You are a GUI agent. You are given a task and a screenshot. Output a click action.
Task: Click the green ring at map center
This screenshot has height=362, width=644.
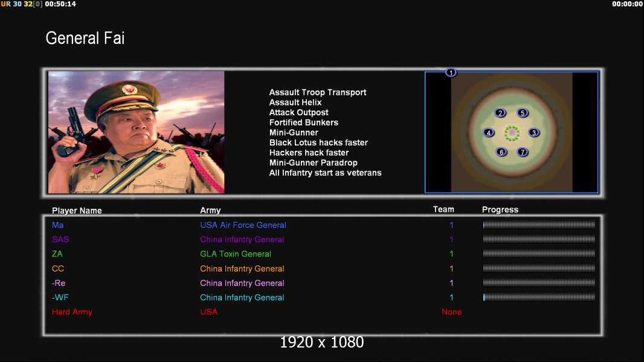point(512,132)
